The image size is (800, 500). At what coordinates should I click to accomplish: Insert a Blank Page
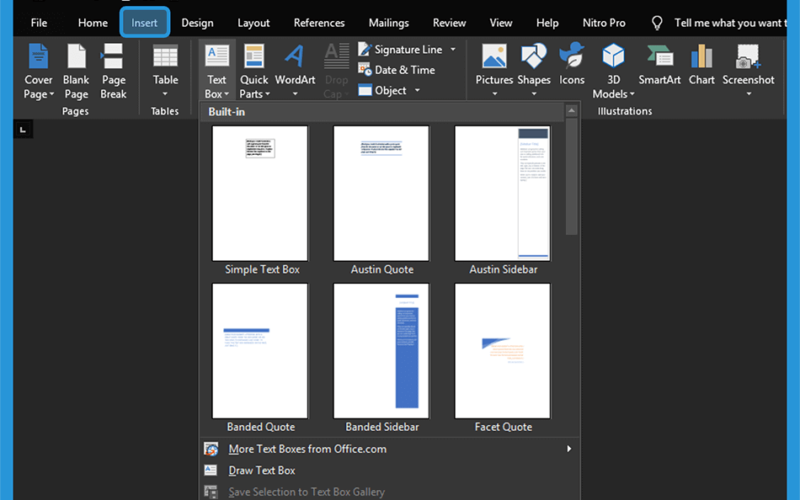(x=76, y=71)
